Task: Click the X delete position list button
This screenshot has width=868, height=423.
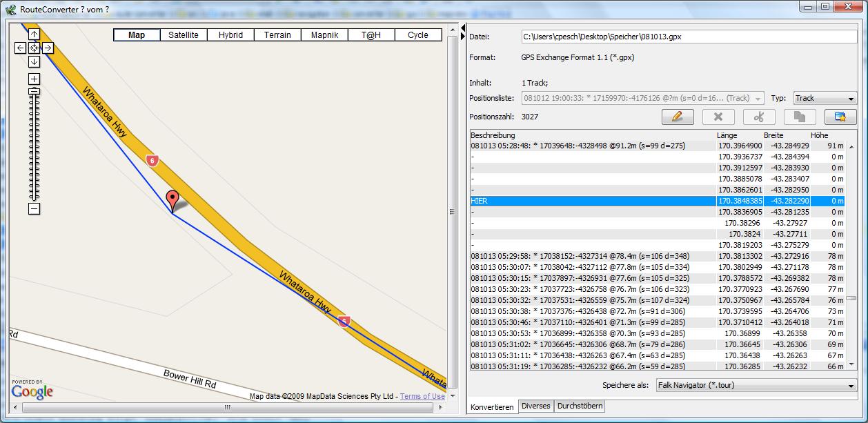Action: coord(718,117)
